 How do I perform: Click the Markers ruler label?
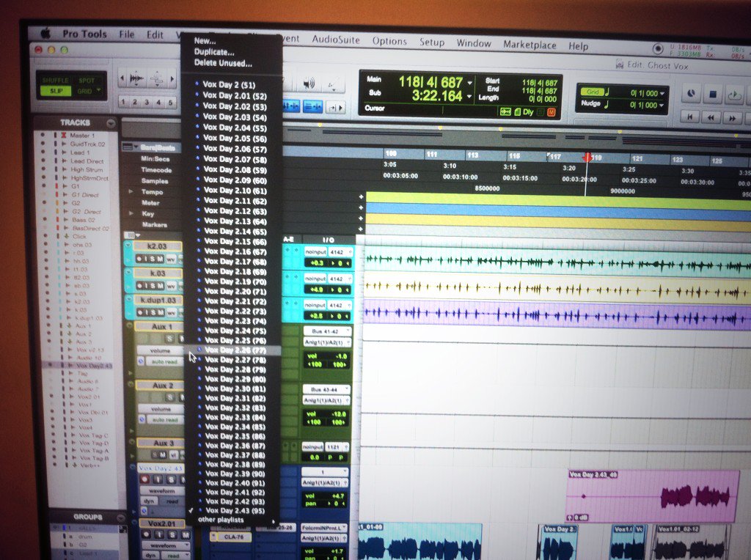154,224
